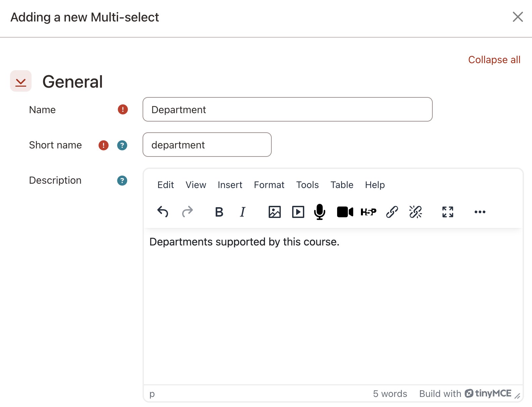Open help for Short name field
Image resolution: width=532 pixels, height=407 pixels.
tap(122, 145)
